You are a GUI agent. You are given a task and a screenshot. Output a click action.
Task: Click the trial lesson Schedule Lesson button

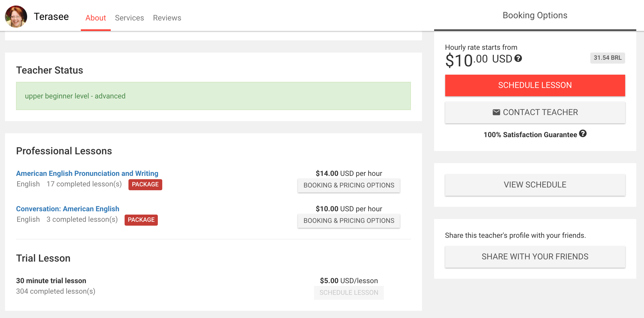click(349, 293)
